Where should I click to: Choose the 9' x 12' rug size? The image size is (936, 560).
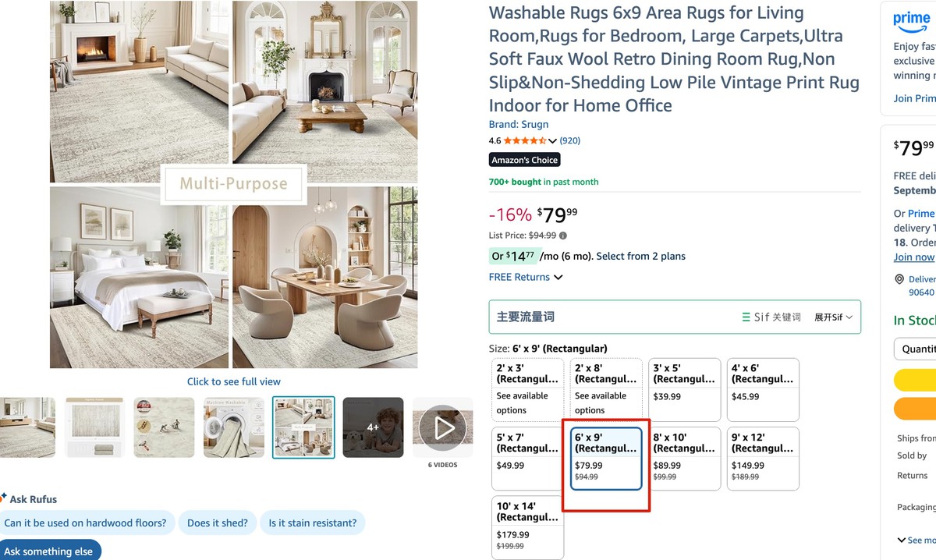763,459
